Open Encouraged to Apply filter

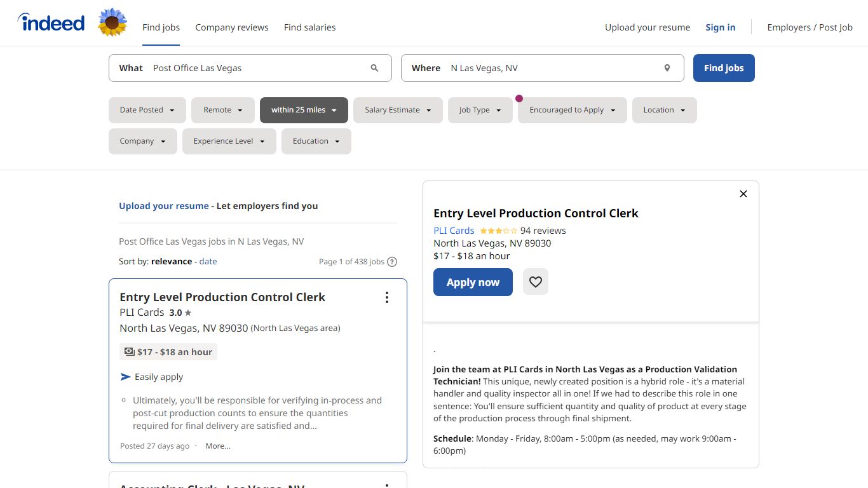[573, 110]
